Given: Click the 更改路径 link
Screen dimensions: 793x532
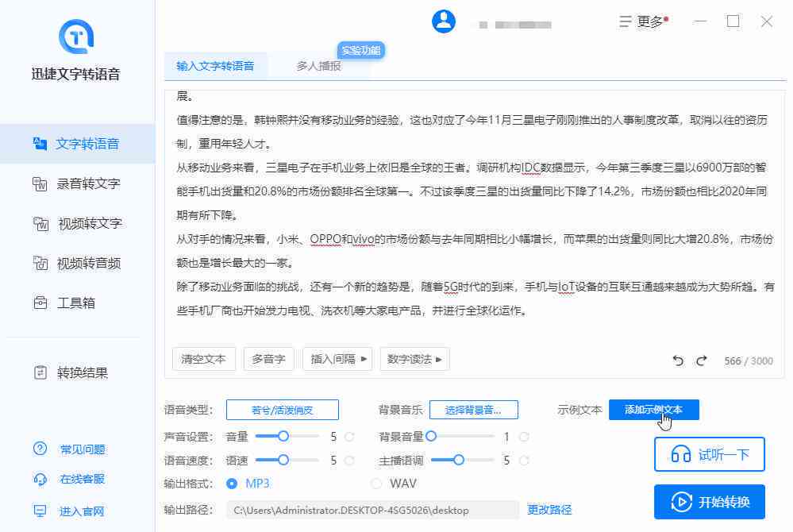Looking at the screenshot, I should point(549,510).
